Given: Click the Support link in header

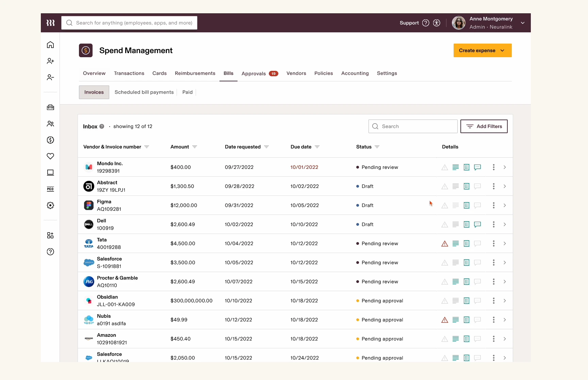Looking at the screenshot, I should 409,23.
